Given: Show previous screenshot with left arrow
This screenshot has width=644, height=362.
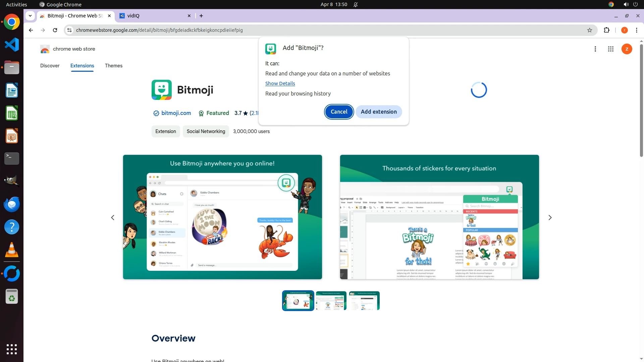Looking at the screenshot, I should tap(113, 218).
